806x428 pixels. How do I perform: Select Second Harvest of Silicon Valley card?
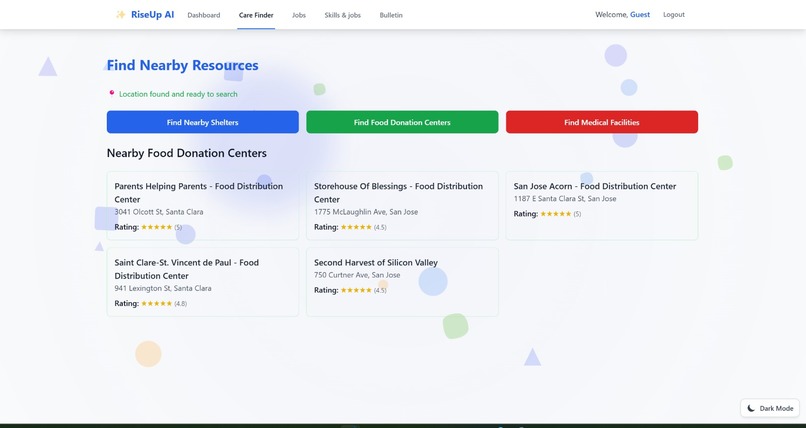pyautogui.click(x=402, y=282)
